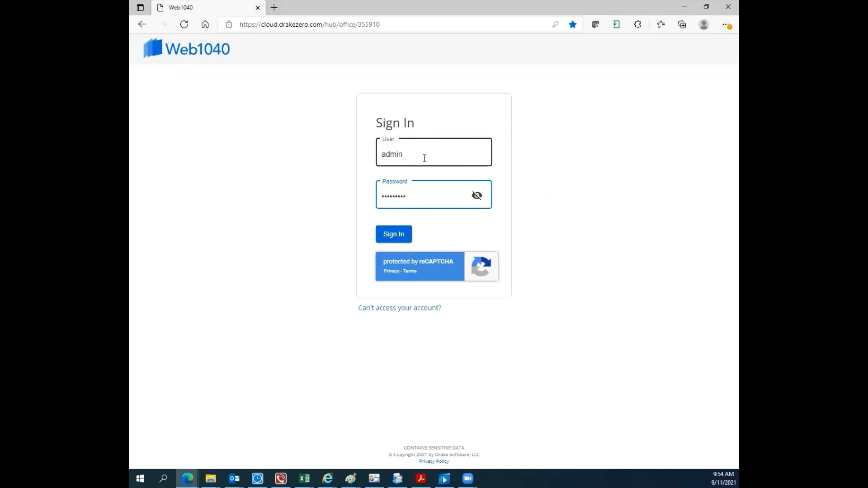
Task: Open browser extensions puzzle icon
Action: (637, 24)
